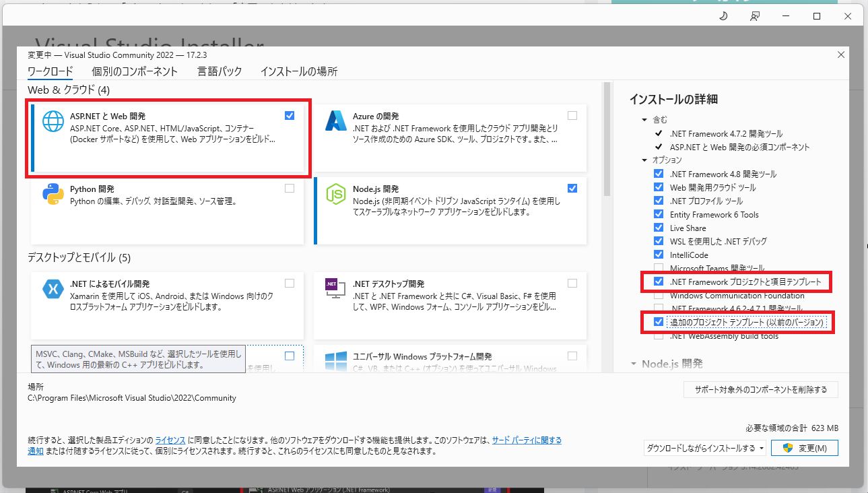Click the workload list vertical scrollbar
Screen dimensions: 868x493
coord(607,138)
